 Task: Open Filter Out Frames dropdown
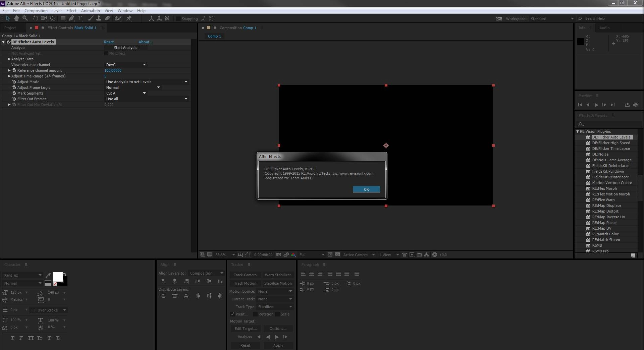147,99
